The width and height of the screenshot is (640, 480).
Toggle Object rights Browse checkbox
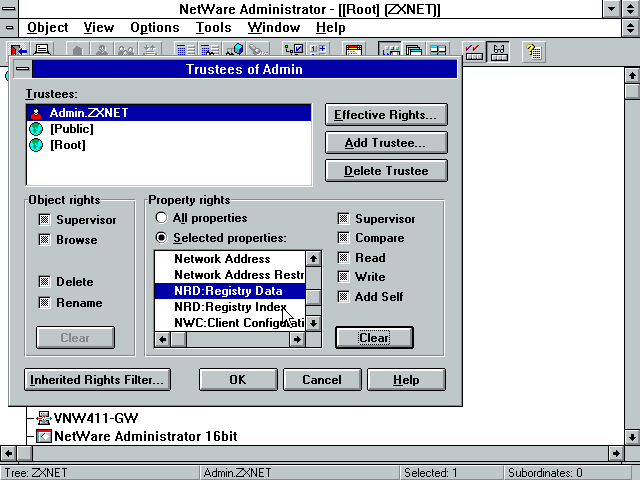point(44,240)
